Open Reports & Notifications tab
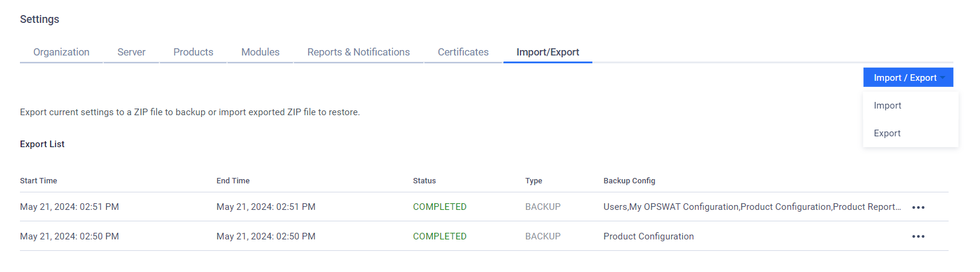 click(x=358, y=52)
